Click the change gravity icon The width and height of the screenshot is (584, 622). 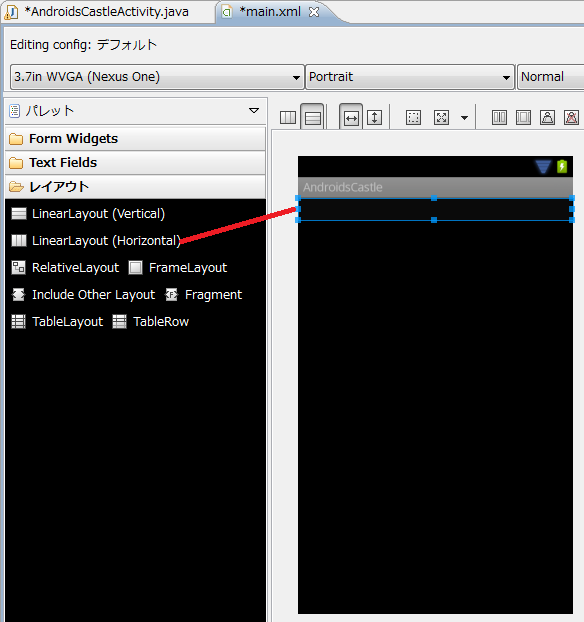(441, 117)
